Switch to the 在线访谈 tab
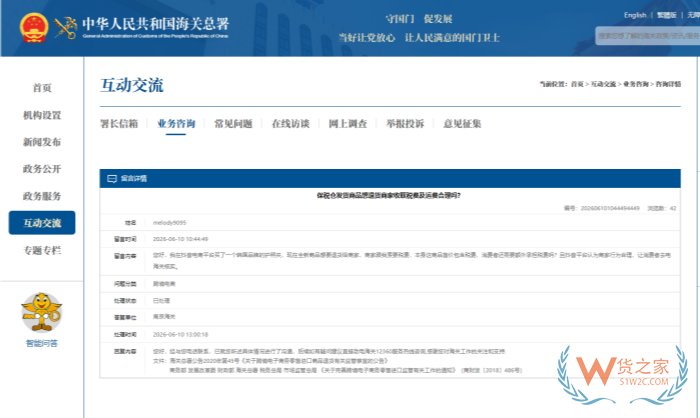 (290, 124)
